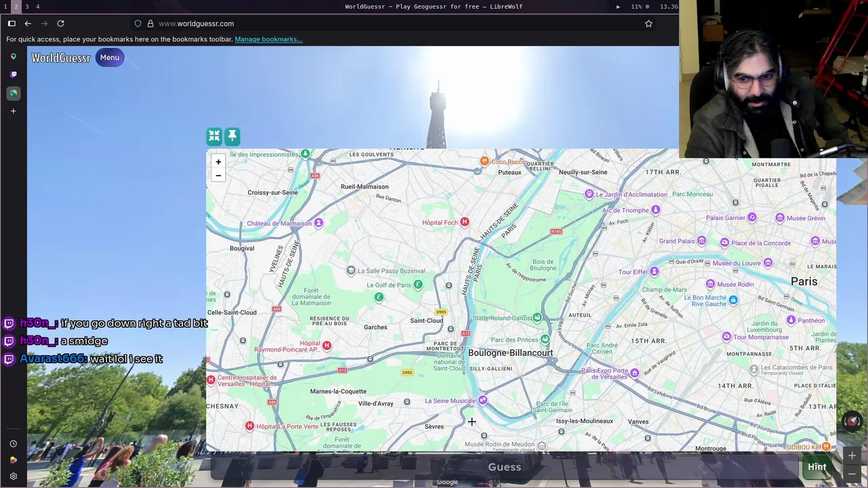Click the Paris city label on map
This screenshot has height=488, width=868.
click(x=804, y=282)
